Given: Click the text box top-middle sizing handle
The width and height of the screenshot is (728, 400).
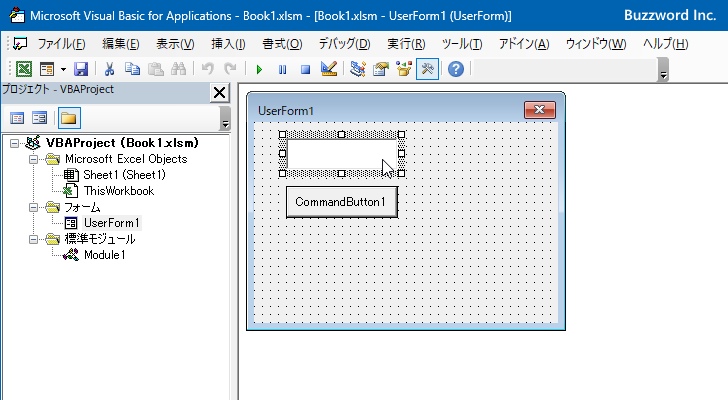Looking at the screenshot, I should [x=342, y=135].
